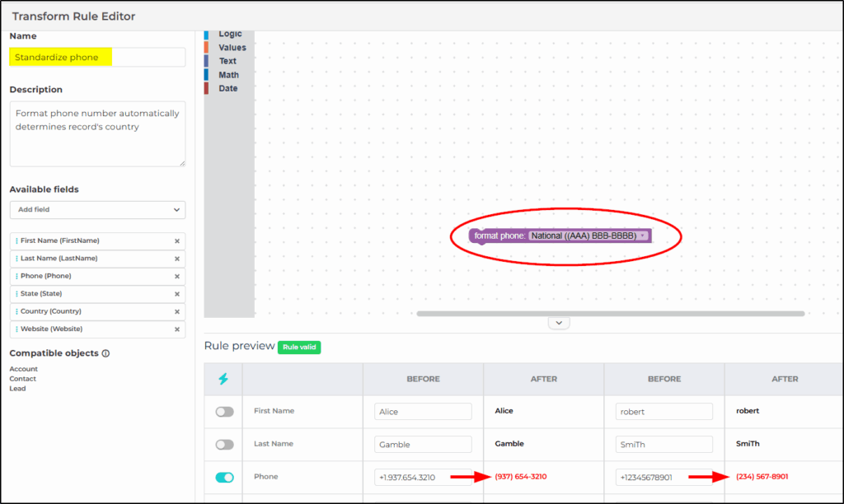
Task: Select the First Name (FirstName) field row
Action: point(97,241)
